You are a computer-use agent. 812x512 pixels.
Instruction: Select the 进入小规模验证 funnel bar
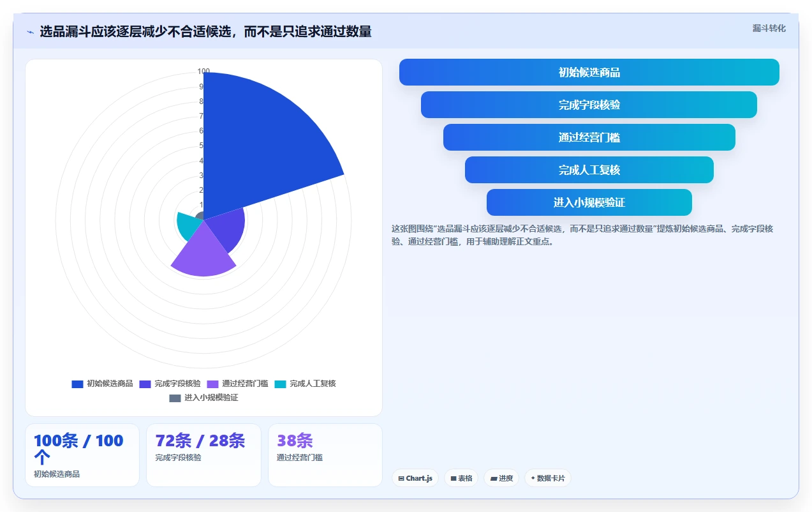tap(589, 202)
